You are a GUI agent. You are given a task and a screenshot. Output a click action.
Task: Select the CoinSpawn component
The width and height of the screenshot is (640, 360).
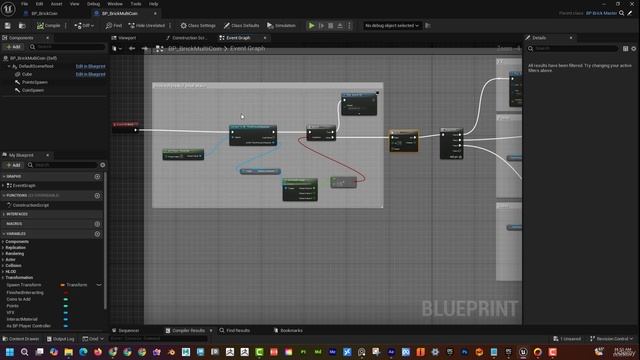[x=33, y=90]
